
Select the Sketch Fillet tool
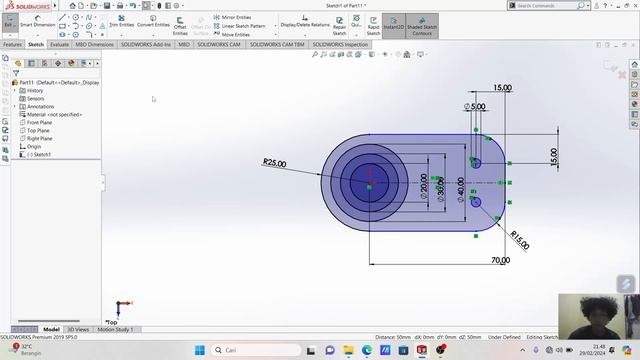coord(89,35)
